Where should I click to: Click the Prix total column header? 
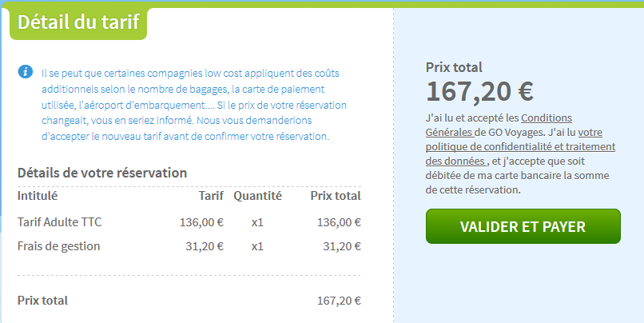tap(336, 196)
